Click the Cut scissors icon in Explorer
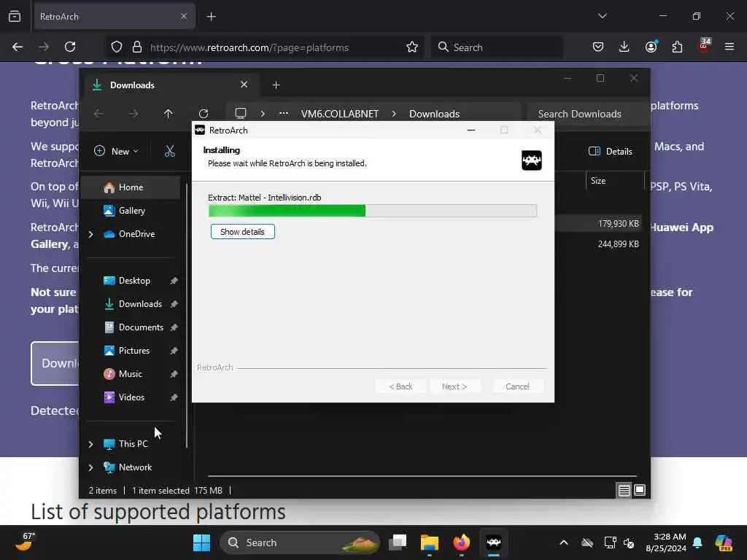Image resolution: width=747 pixels, height=560 pixels. pos(169,152)
